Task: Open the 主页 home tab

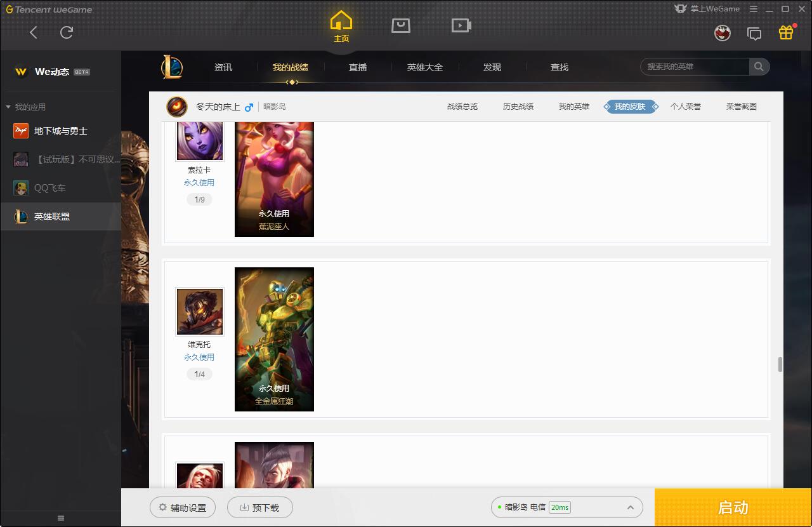Action: click(341, 27)
